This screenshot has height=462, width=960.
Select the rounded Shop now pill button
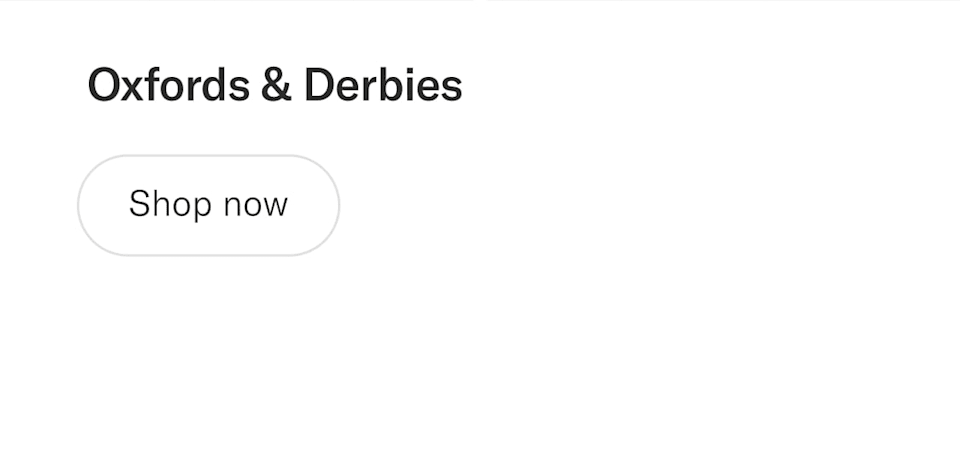point(208,205)
